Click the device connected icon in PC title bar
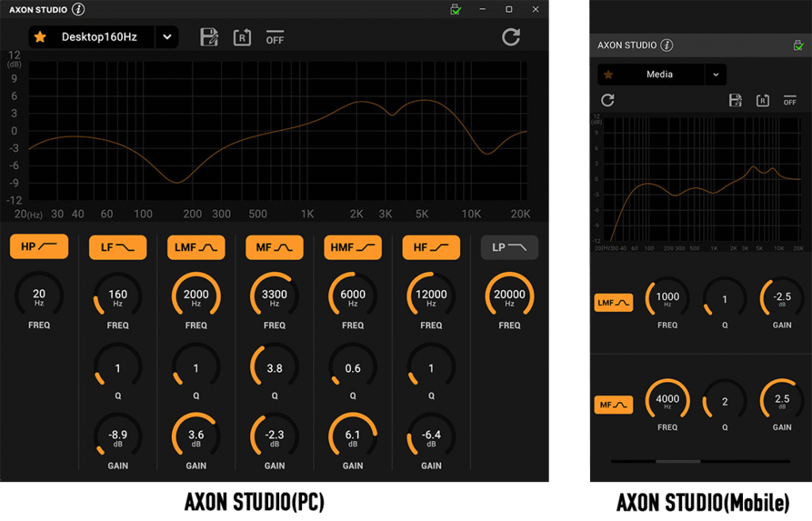The height and width of the screenshot is (521, 812). pos(455,10)
